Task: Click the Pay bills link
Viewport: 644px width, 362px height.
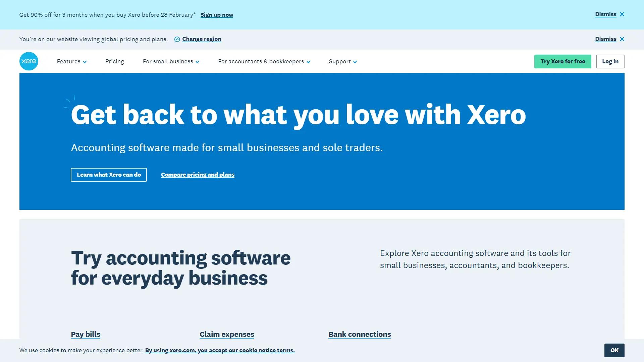Action: click(x=86, y=334)
